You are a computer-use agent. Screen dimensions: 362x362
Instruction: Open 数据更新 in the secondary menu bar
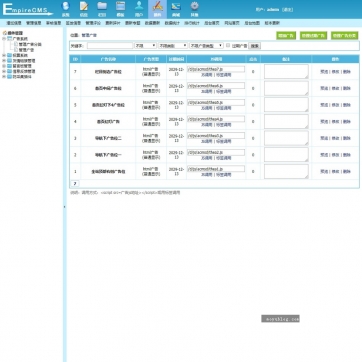click(152, 23)
